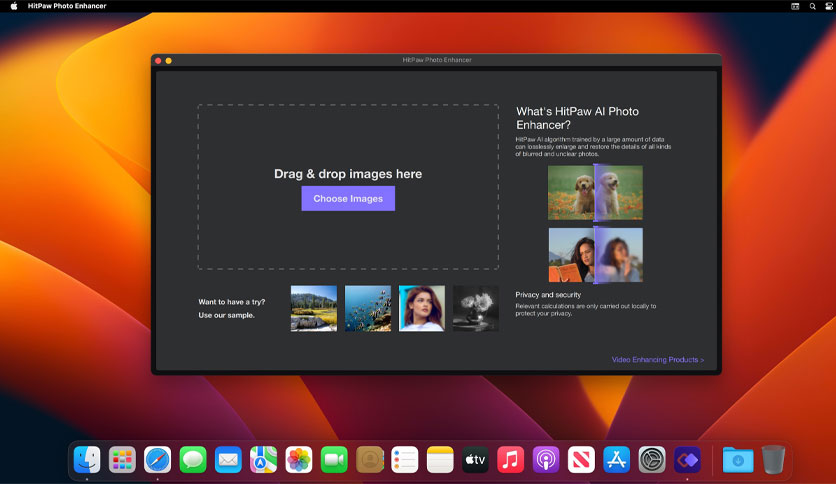Open Control Center in menu bar
This screenshot has width=836, height=484.
click(829, 6)
